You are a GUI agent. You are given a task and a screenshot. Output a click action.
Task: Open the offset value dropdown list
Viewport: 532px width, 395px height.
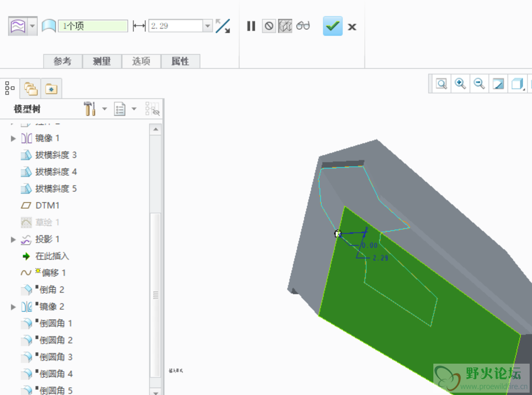tap(208, 26)
